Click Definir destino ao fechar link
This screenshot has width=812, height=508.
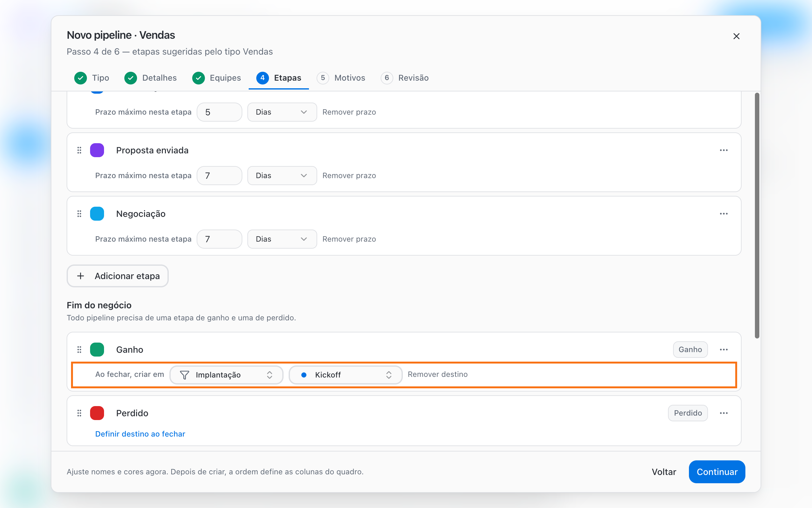click(140, 434)
